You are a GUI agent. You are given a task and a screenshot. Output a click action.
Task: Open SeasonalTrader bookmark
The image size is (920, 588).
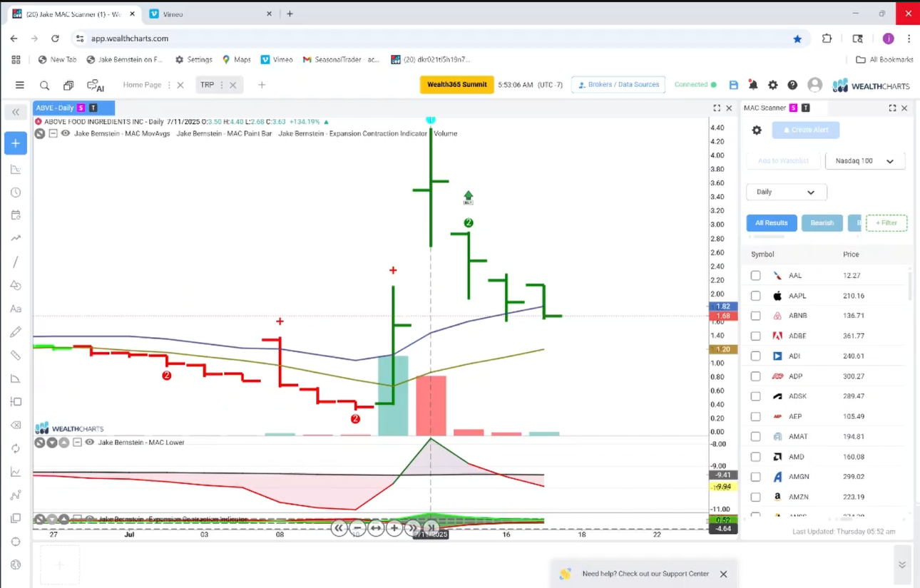(x=341, y=60)
